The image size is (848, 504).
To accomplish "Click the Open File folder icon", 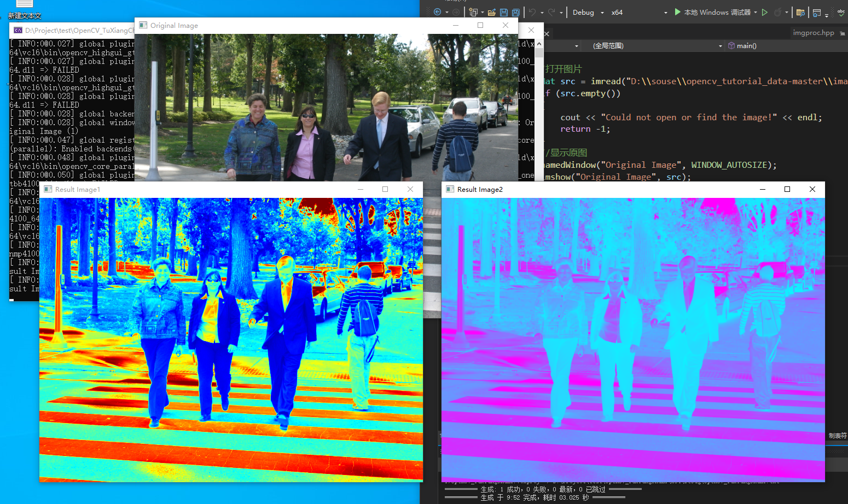I will (x=492, y=12).
